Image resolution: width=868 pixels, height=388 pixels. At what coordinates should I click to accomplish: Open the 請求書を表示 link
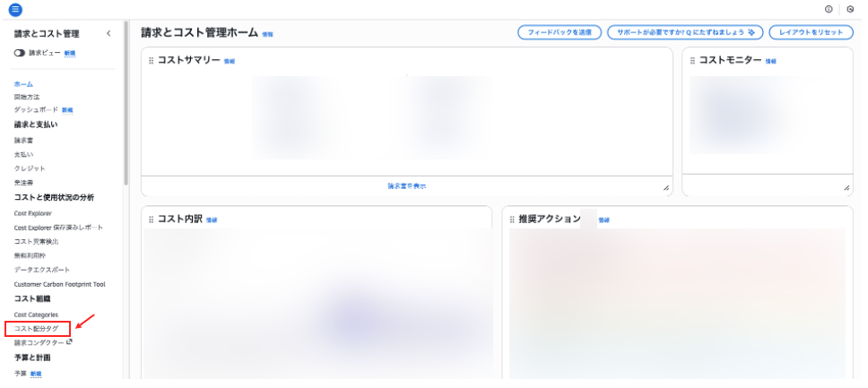pyautogui.click(x=406, y=186)
